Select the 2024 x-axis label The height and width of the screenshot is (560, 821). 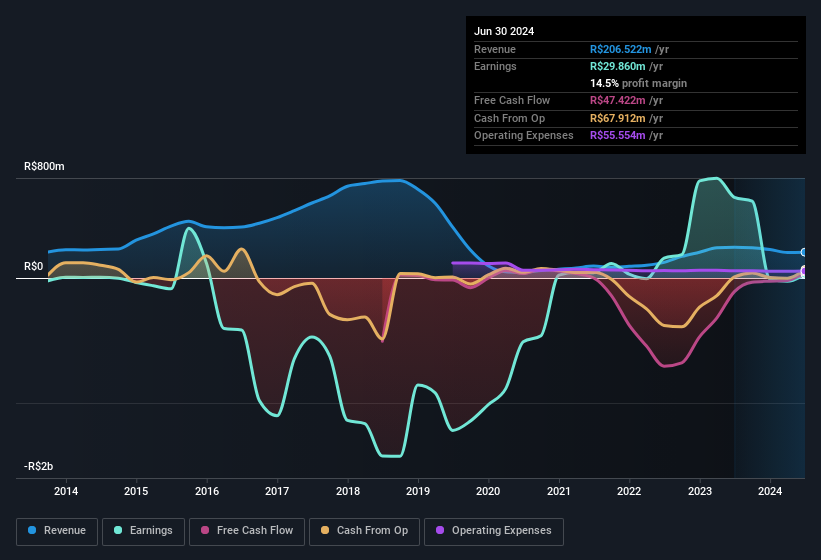(x=770, y=491)
